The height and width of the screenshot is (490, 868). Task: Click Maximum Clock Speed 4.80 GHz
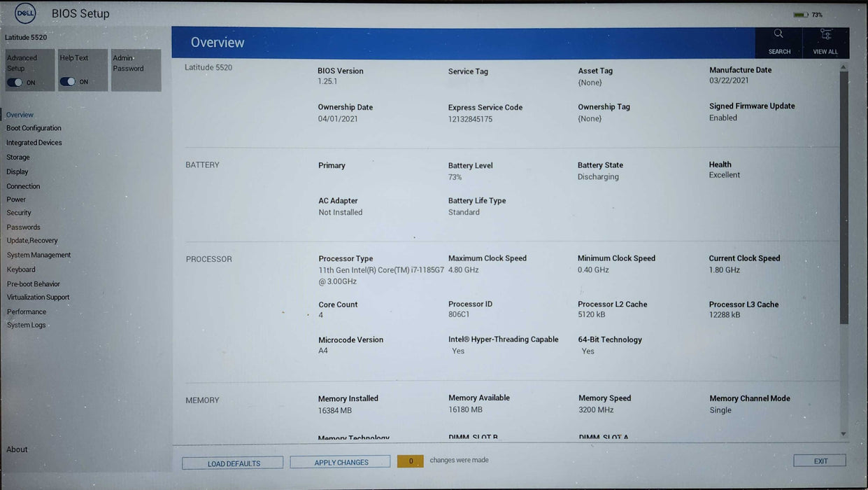[x=463, y=269]
